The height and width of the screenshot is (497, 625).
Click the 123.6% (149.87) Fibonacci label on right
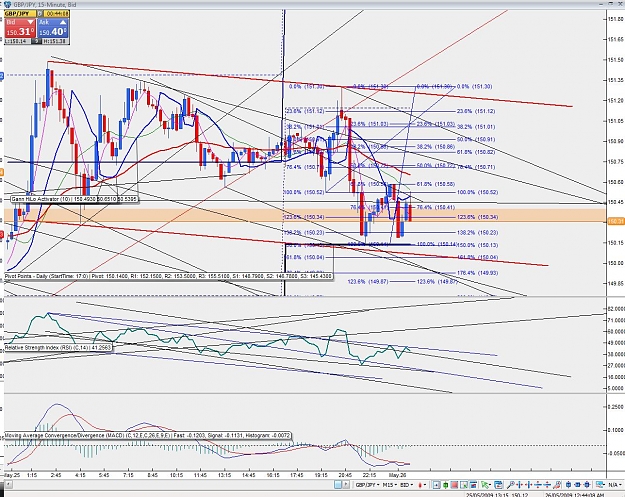436,281
